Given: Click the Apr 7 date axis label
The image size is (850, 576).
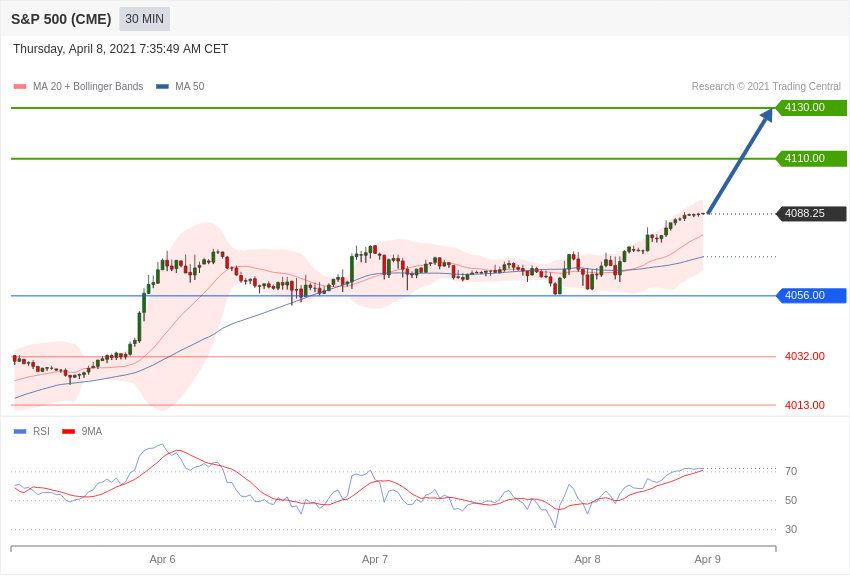Looking at the screenshot, I should point(375,559).
